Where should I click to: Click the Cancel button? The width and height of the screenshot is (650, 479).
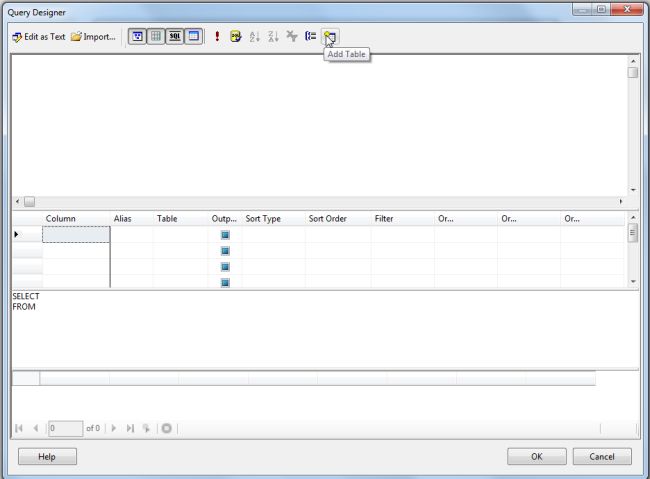(602, 457)
